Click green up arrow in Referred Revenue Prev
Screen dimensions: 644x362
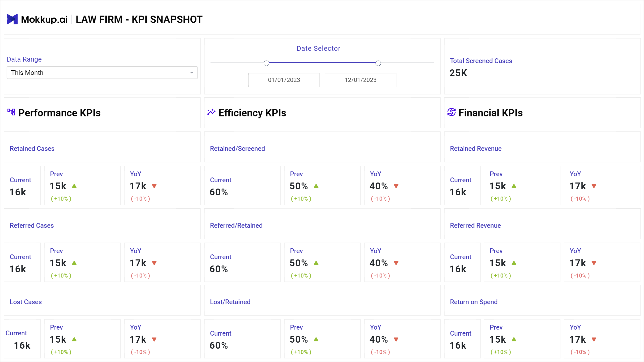tap(514, 263)
